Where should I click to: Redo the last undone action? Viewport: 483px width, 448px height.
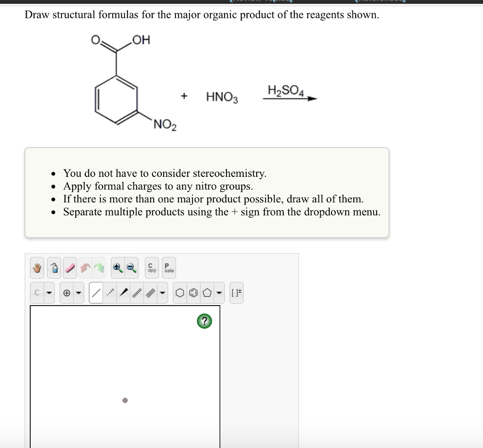(x=100, y=268)
